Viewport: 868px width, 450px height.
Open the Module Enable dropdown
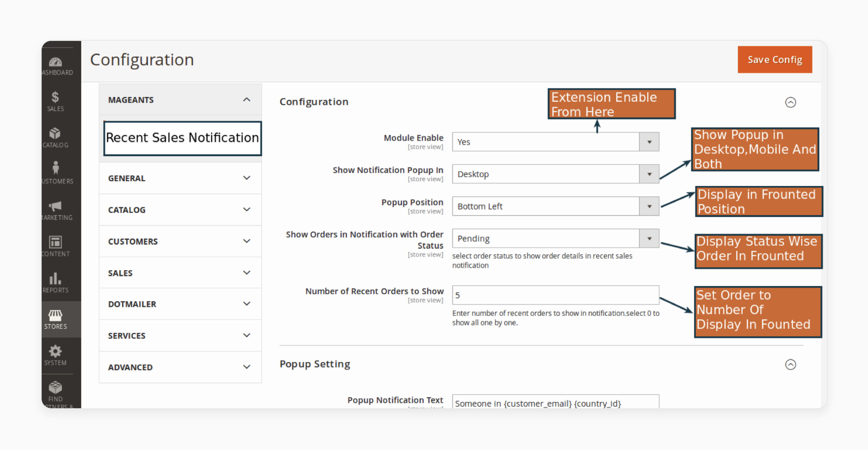555,142
